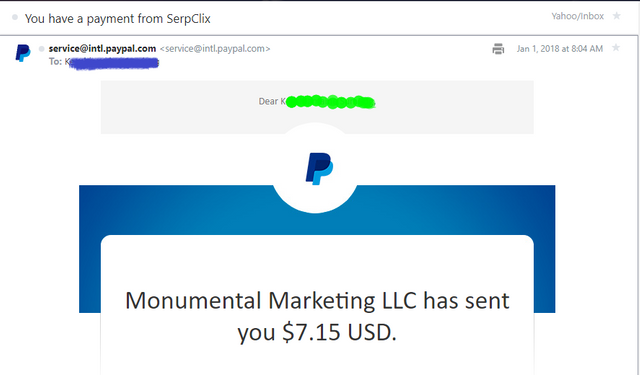Toggle the read status dot beside subject
This screenshot has width=640, height=375.
15,17
